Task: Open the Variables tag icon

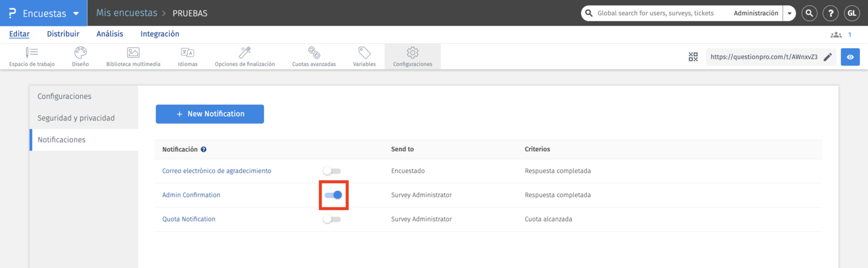Action: [364, 53]
